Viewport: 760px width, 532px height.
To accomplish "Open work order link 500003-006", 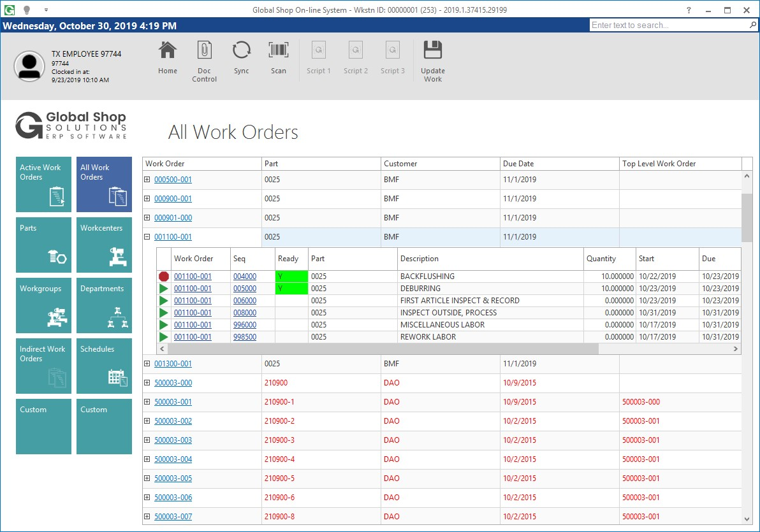I will coord(173,498).
